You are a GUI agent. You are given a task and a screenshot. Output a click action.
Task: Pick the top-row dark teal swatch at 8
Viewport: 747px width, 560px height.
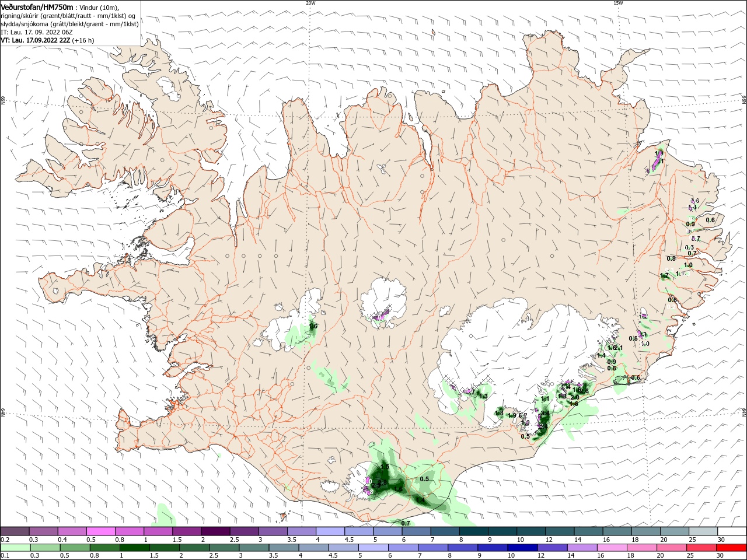[x=474, y=531]
